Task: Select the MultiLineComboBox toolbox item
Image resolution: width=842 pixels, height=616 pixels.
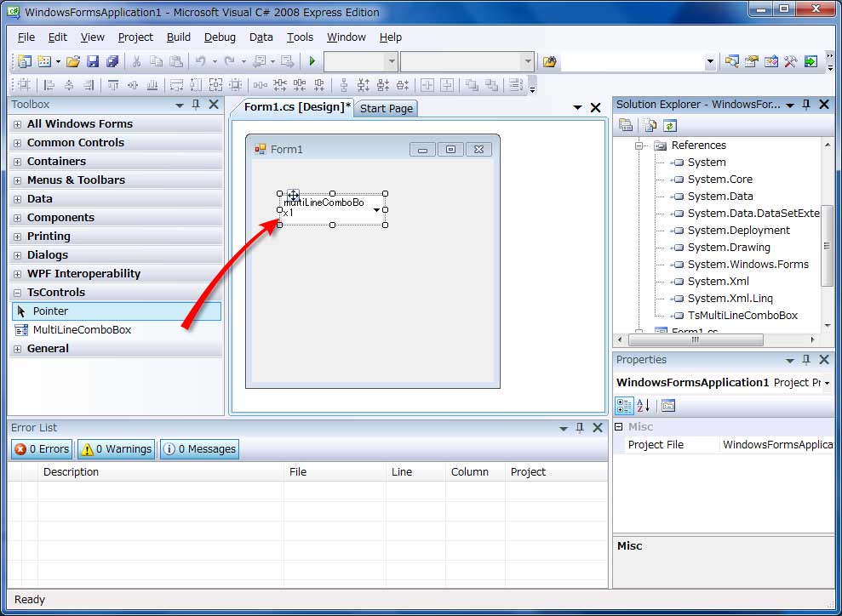Action: [116, 329]
